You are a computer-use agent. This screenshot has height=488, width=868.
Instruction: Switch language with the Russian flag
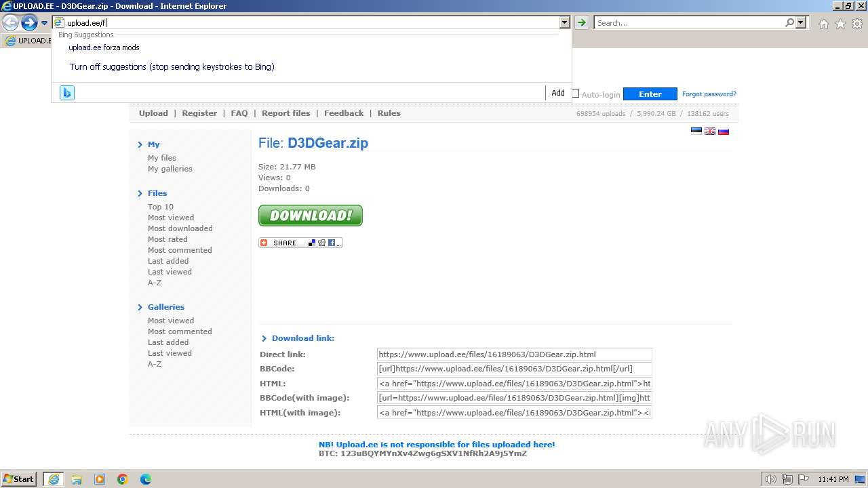[x=724, y=131]
